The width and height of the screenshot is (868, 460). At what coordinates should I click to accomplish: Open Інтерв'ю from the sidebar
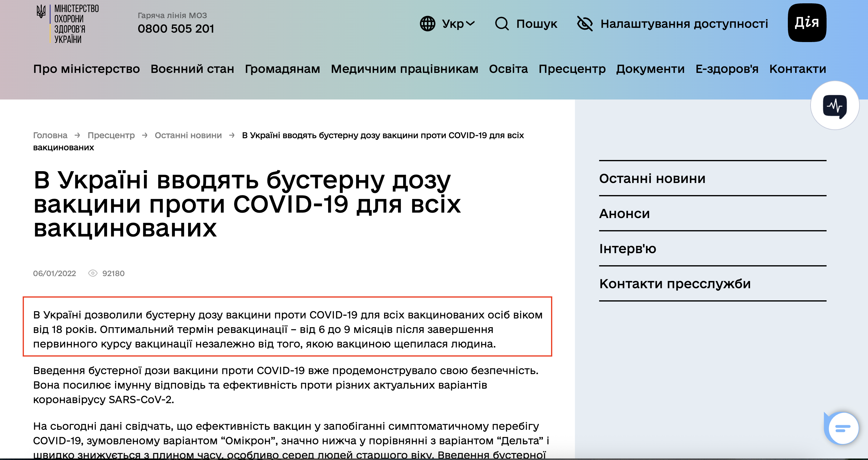(628, 248)
